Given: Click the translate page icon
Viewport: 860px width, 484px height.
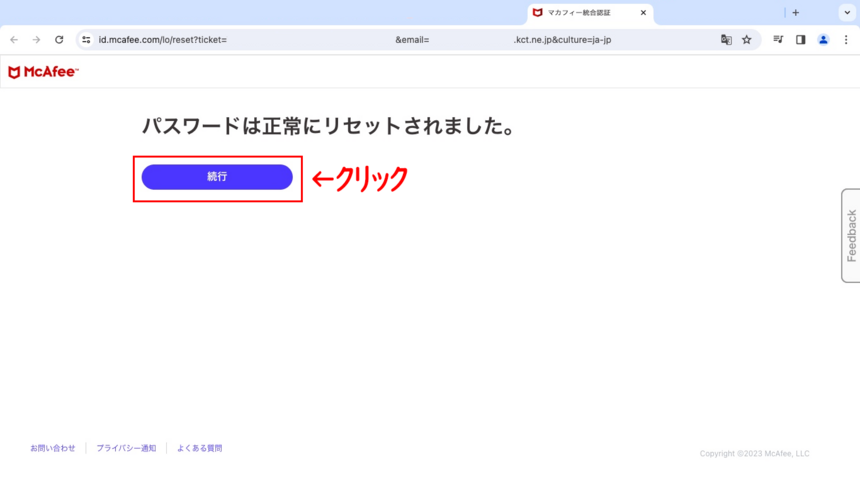Looking at the screenshot, I should point(726,40).
